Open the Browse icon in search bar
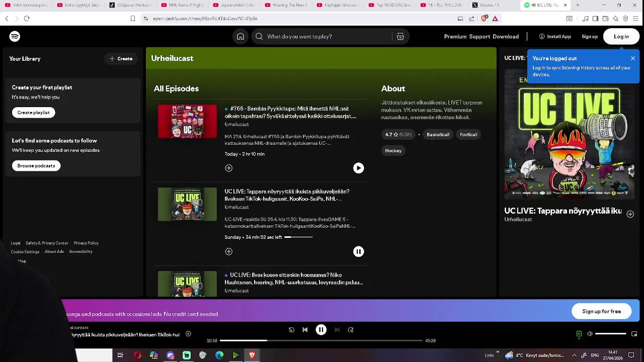The height and width of the screenshot is (362, 644). point(400,36)
